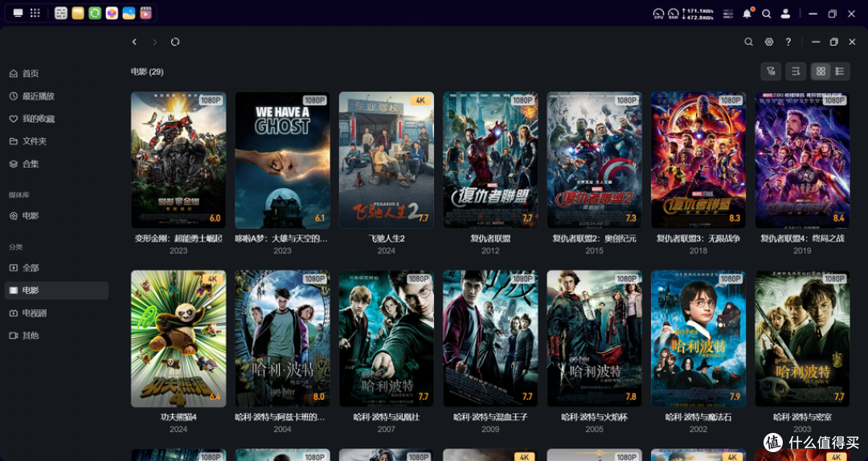
Task: Open the 哈利·波特与密室 poster
Action: tap(802, 339)
